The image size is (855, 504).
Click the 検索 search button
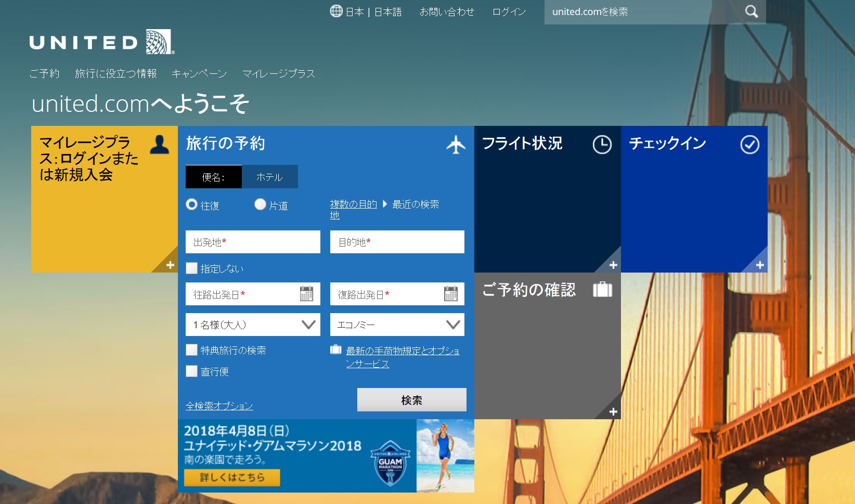tap(412, 400)
